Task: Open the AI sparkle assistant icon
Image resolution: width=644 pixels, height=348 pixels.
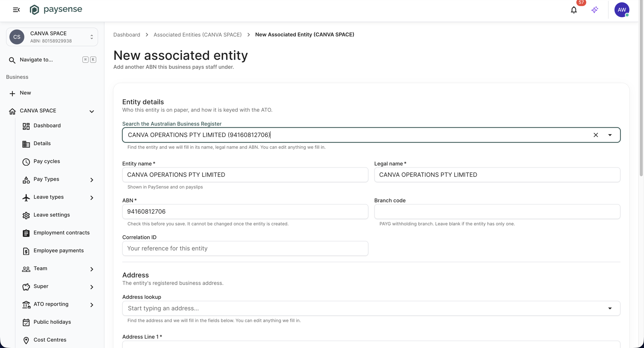Action: click(x=595, y=10)
